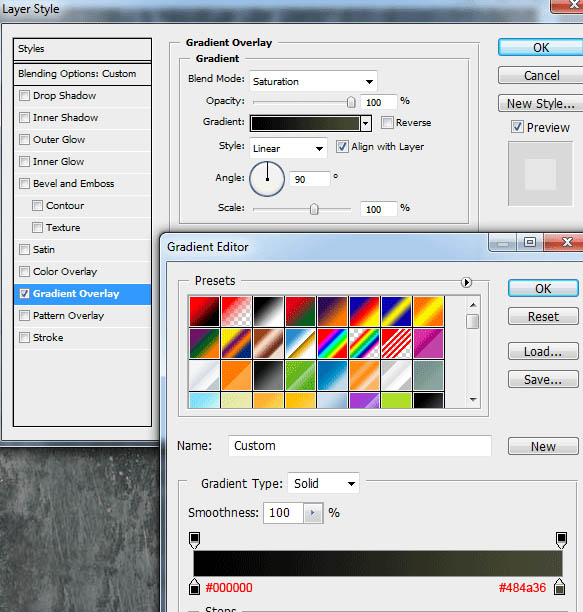
Task: Open the Blend Mode dropdown showing Saturation
Action: tap(313, 81)
